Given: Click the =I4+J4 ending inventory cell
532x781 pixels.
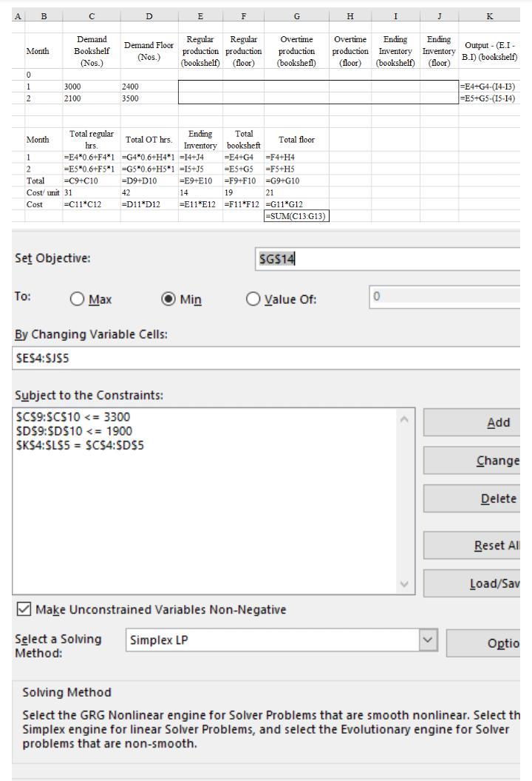Looking at the screenshot, I should click(200, 157).
